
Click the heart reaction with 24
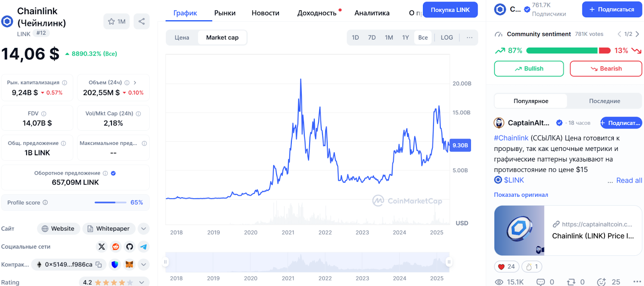506,267
